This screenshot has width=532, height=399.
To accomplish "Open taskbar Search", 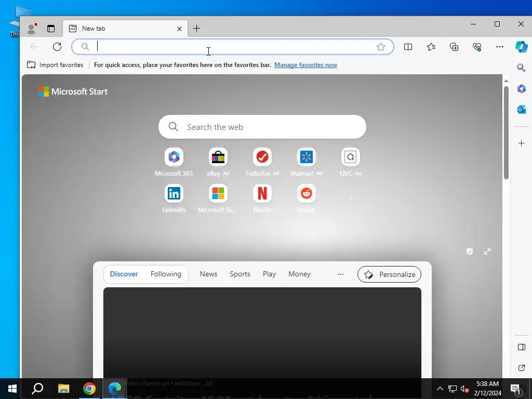I will tap(37, 389).
